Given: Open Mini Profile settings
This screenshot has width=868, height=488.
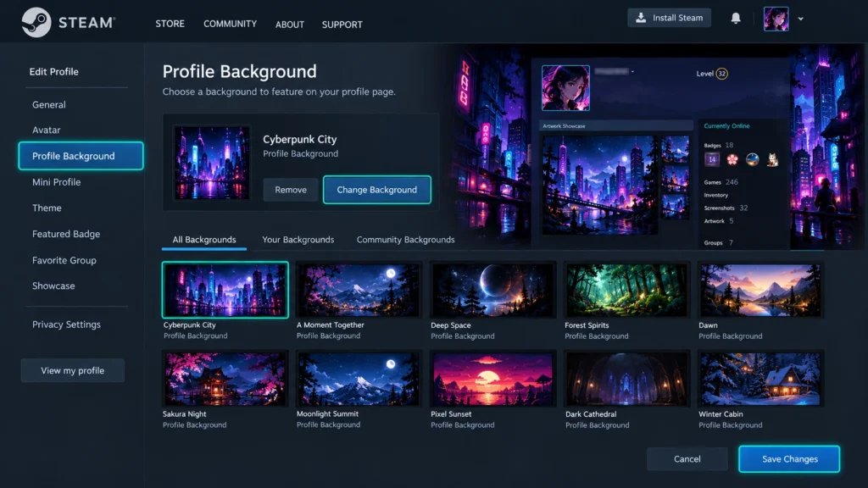Looking at the screenshot, I should tap(57, 182).
